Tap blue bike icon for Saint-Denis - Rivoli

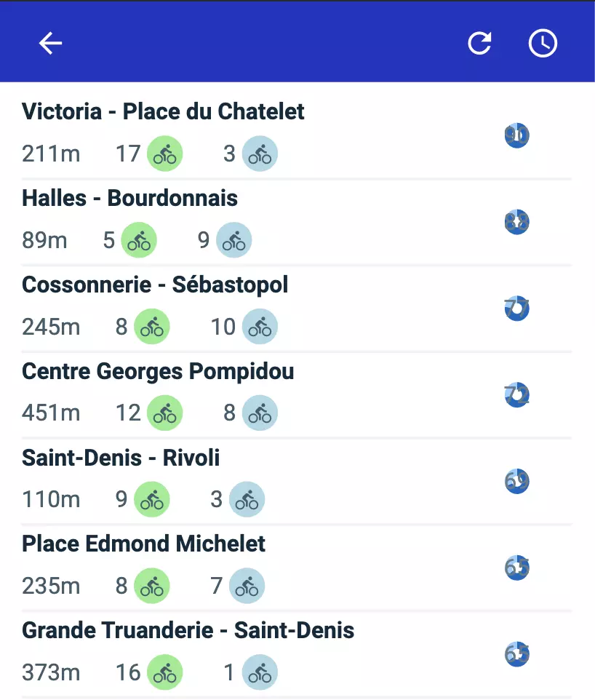tap(247, 499)
